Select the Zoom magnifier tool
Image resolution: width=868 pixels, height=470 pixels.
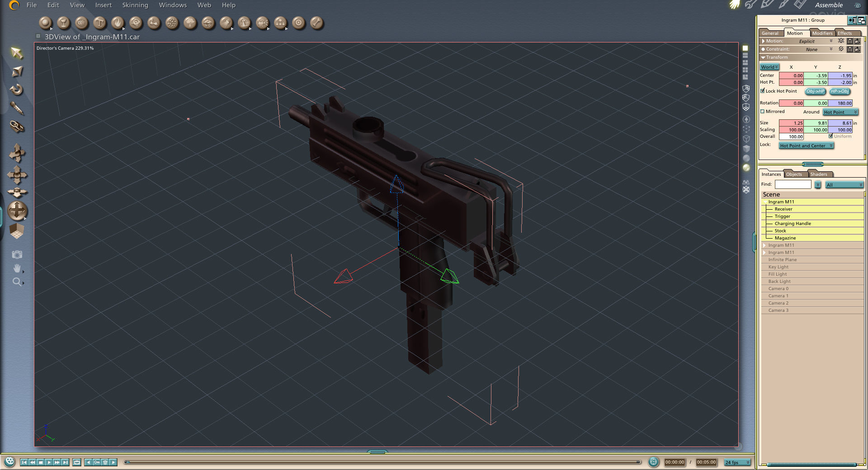point(17,282)
